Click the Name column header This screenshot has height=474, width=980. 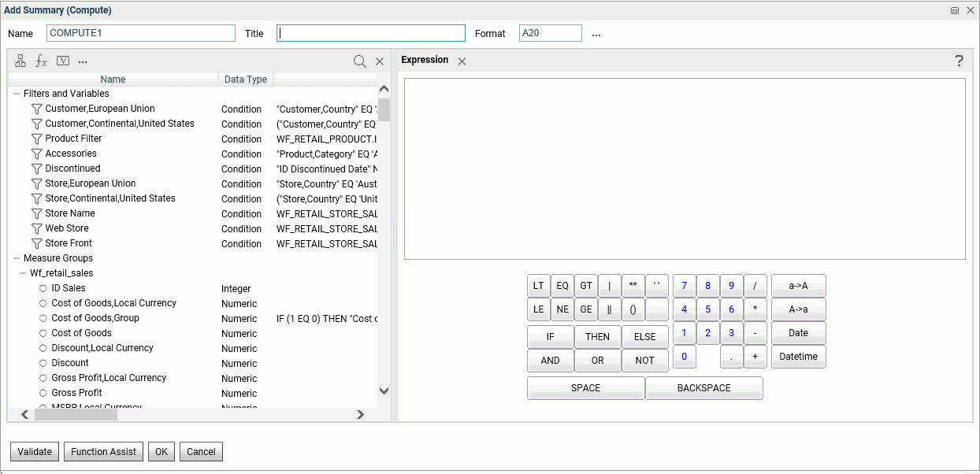click(x=113, y=80)
